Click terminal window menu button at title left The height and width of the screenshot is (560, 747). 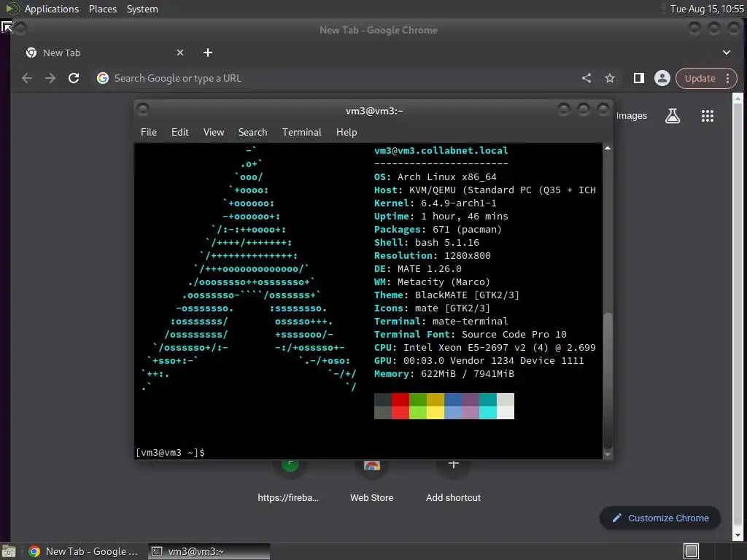(142, 109)
